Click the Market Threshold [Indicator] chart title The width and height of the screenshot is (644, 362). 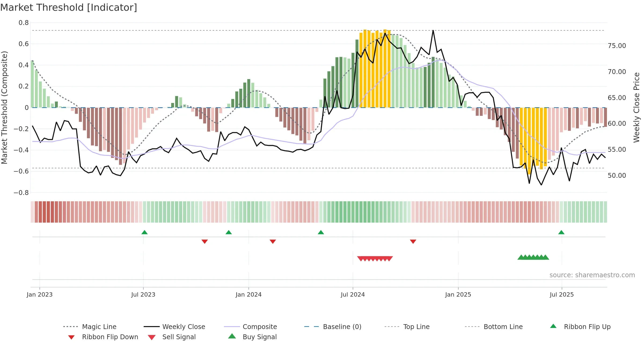point(69,8)
